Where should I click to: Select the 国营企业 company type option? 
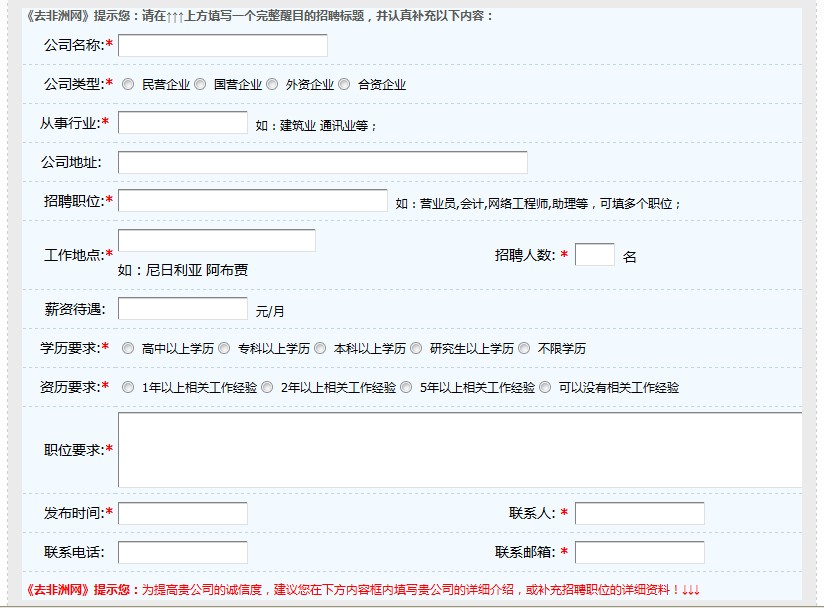pyautogui.click(x=202, y=83)
